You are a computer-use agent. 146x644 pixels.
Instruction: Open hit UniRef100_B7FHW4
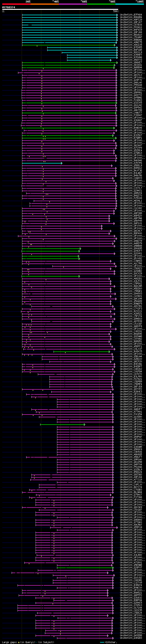pos(131,15)
